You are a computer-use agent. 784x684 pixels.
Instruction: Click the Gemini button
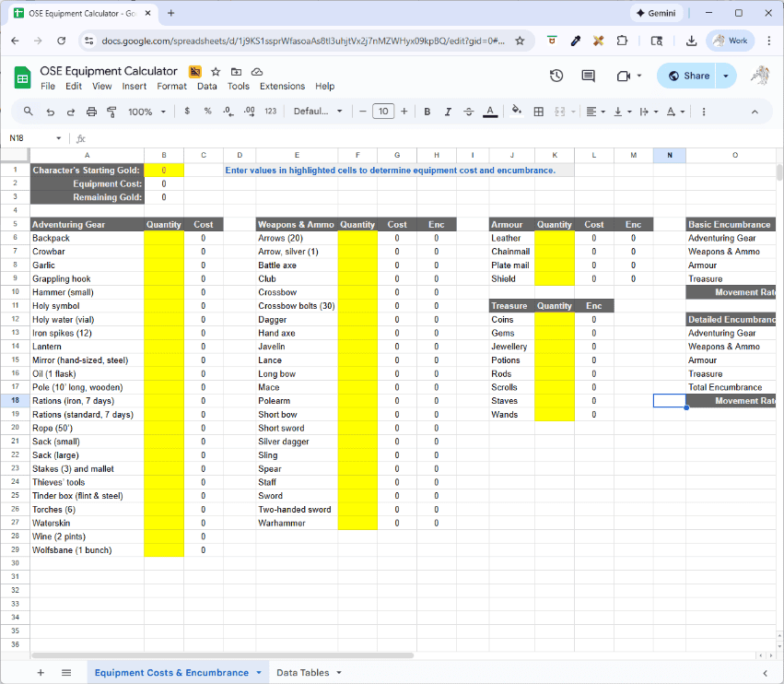[655, 13]
